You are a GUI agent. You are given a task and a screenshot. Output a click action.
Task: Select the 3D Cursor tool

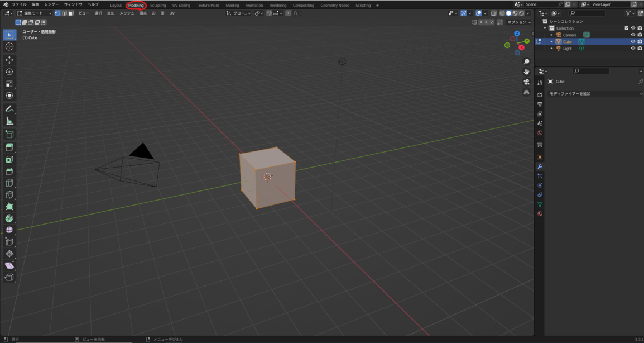pos(9,46)
